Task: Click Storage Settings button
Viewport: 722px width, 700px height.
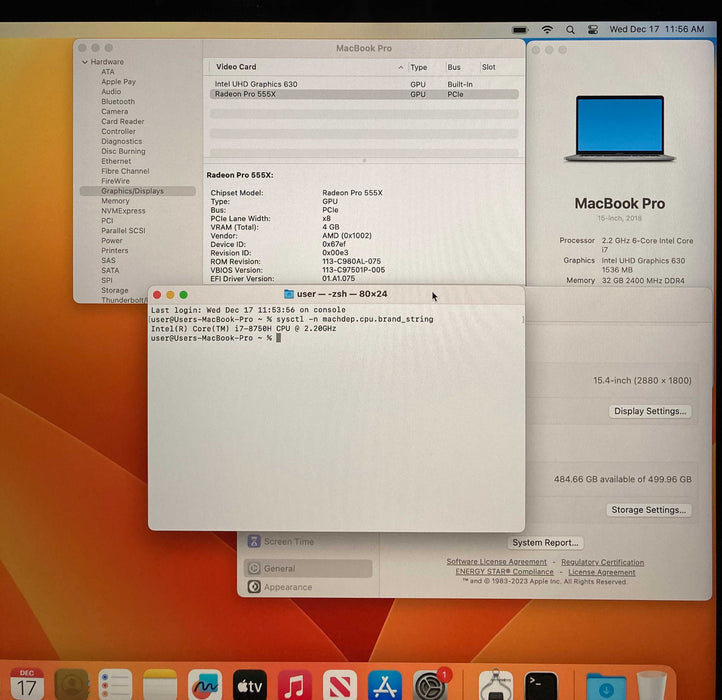Action: [x=648, y=510]
